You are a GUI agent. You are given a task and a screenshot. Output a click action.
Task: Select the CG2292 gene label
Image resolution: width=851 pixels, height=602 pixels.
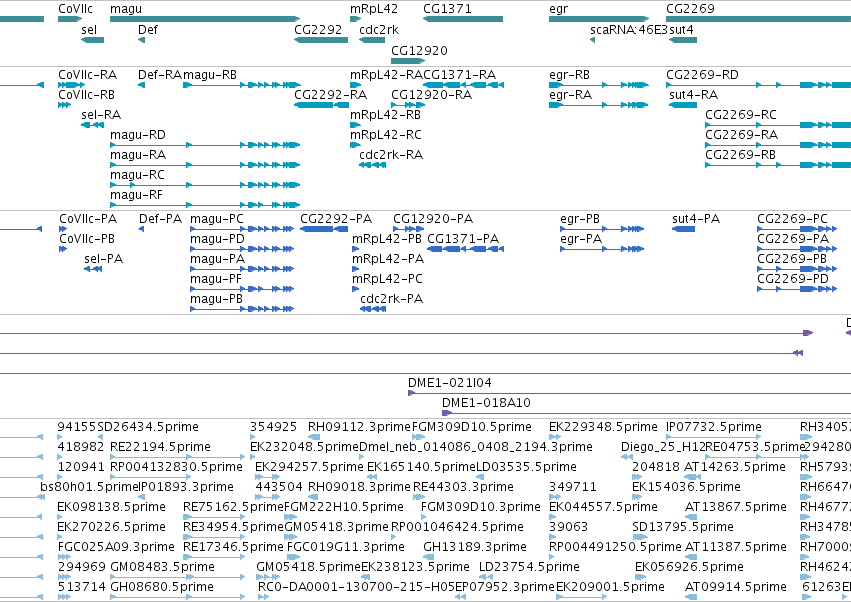tap(318, 29)
